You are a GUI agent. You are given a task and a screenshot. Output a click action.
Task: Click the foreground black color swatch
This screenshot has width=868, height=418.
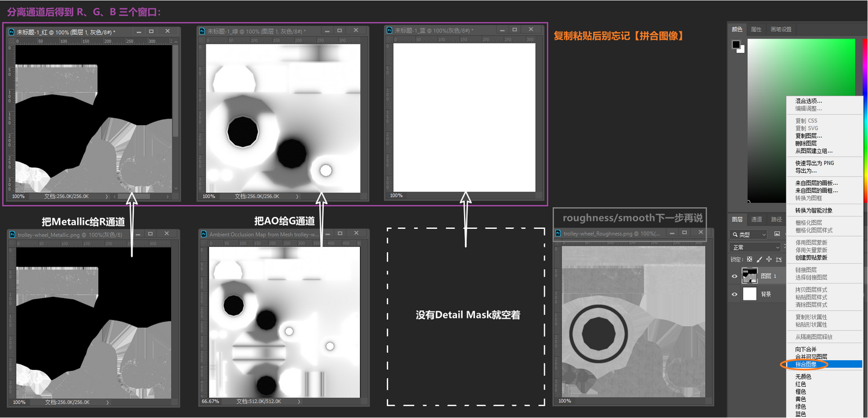(736, 45)
